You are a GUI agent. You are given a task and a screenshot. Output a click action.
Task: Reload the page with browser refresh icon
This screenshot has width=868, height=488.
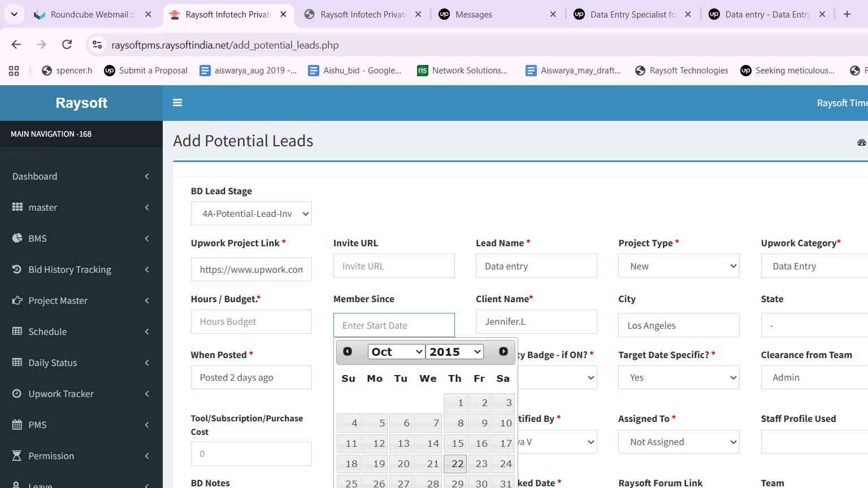pyautogui.click(x=67, y=45)
